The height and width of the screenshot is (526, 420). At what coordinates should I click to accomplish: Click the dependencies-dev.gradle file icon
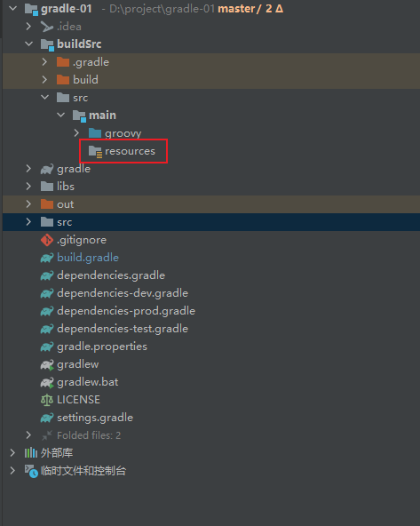click(47, 293)
